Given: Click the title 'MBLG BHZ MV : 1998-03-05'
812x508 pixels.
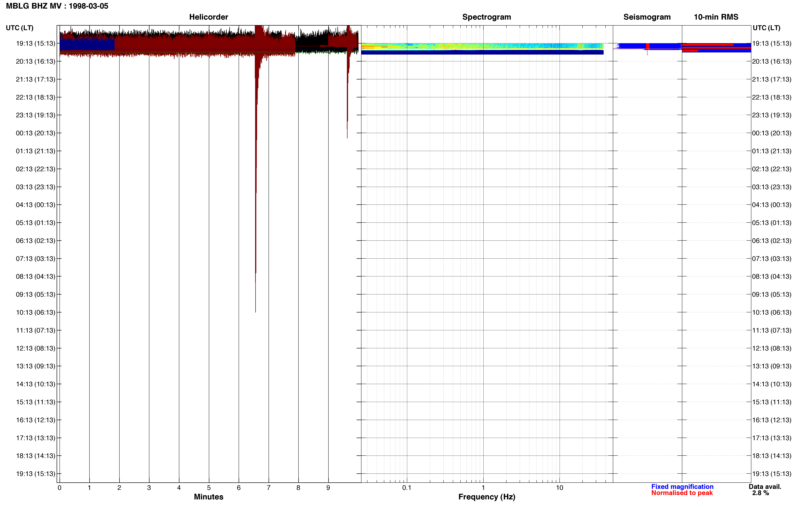Looking at the screenshot, I should coord(57,6).
